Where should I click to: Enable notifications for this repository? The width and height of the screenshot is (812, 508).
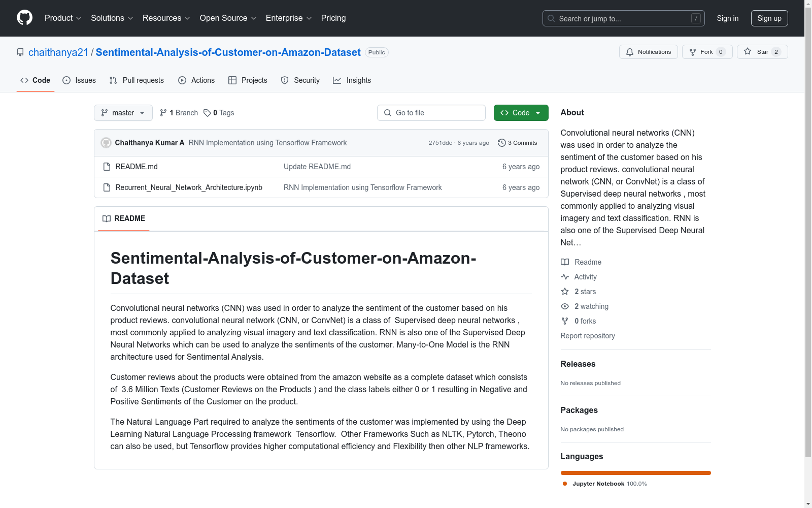point(648,51)
